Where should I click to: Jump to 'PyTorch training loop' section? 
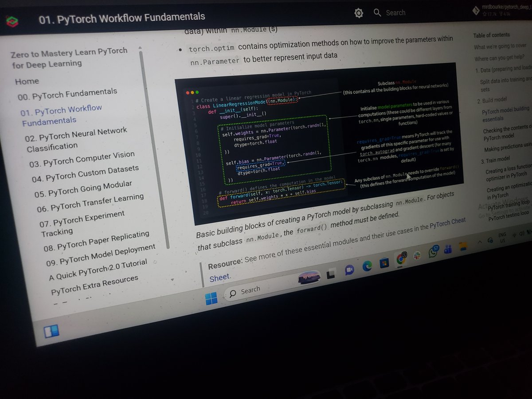pos(508,205)
